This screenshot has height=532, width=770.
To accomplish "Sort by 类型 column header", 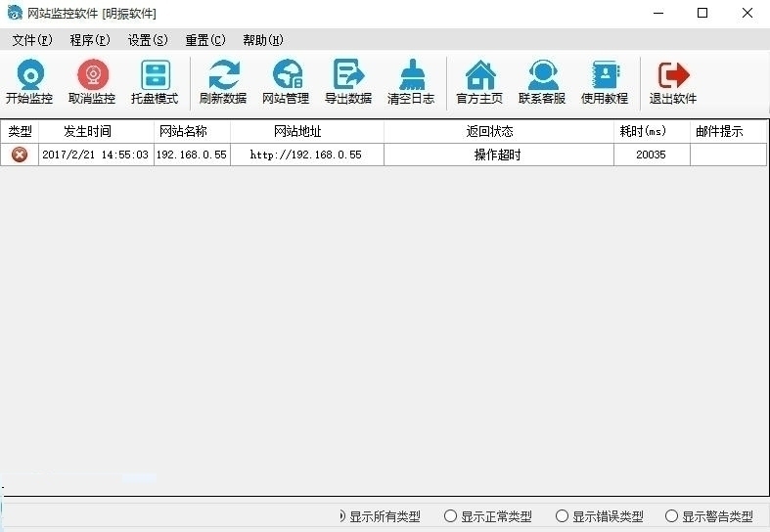I will (20, 131).
